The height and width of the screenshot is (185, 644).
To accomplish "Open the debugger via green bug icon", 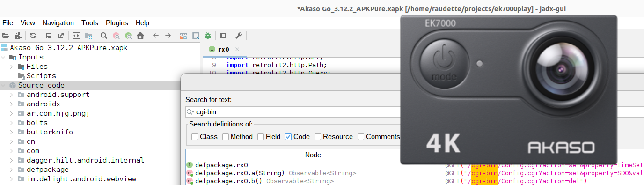I will click(208, 36).
